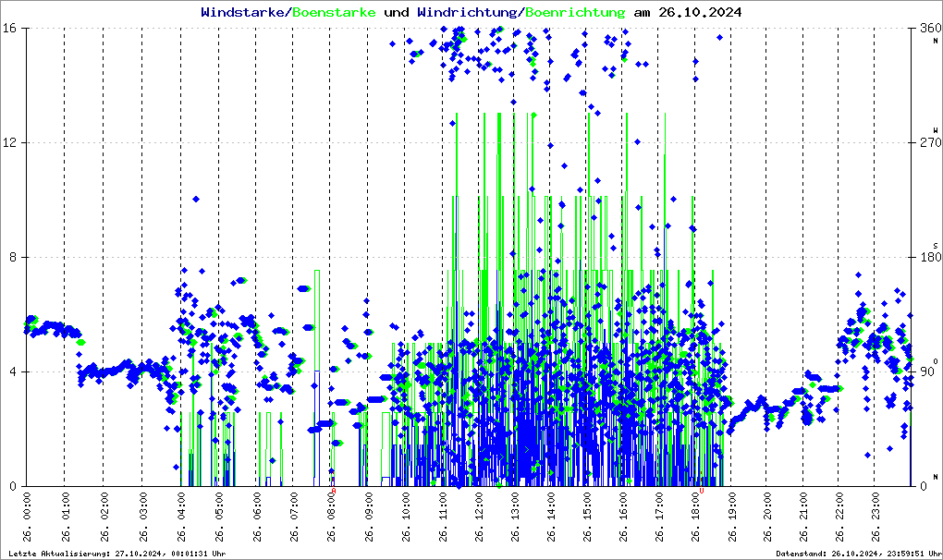Click the 'Letzte Aktualisierung' timestamp footer text
943x560 pixels.
117,554
